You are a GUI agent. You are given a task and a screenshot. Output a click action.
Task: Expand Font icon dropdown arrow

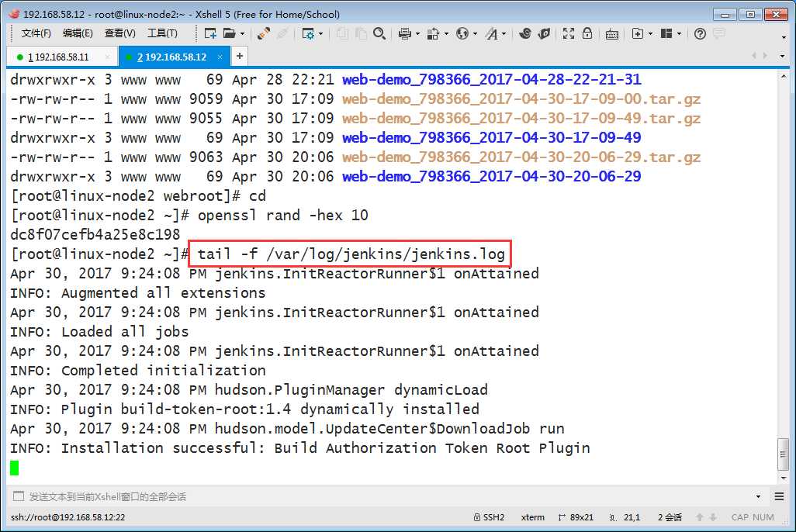coord(504,34)
